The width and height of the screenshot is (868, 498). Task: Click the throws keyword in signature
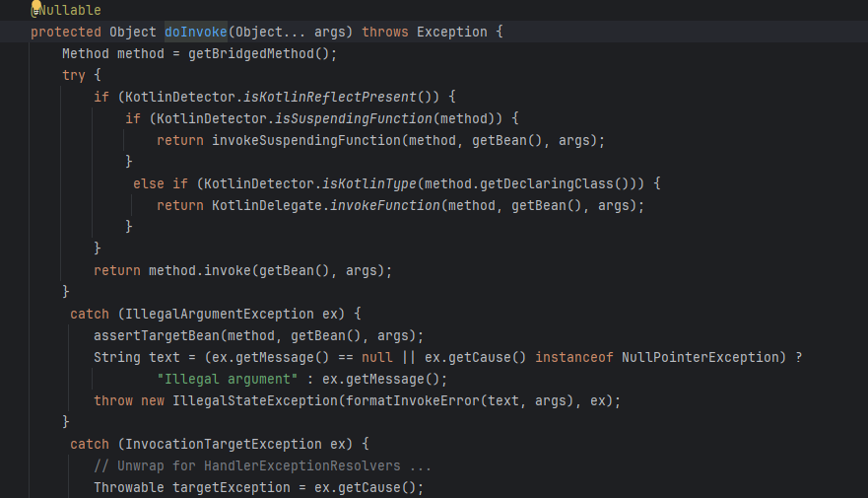pos(385,33)
